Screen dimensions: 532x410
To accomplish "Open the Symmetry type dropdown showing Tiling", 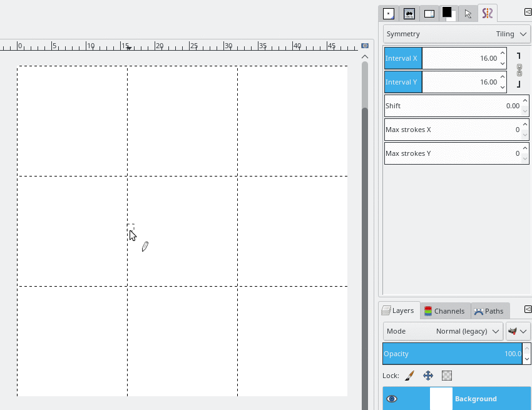I will pyautogui.click(x=457, y=34).
